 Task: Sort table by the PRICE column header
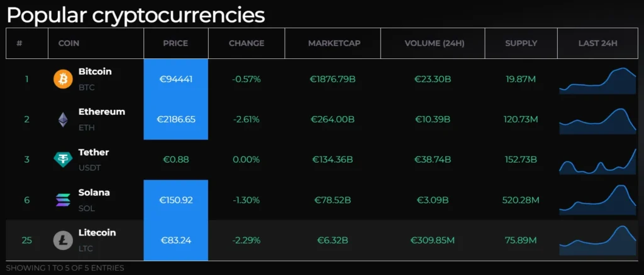[x=175, y=43]
